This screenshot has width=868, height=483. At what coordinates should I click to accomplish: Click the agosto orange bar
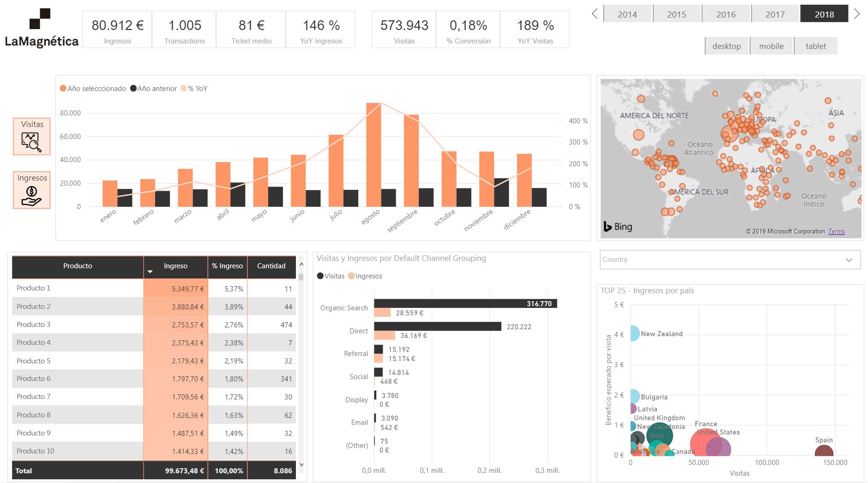pyautogui.click(x=374, y=155)
